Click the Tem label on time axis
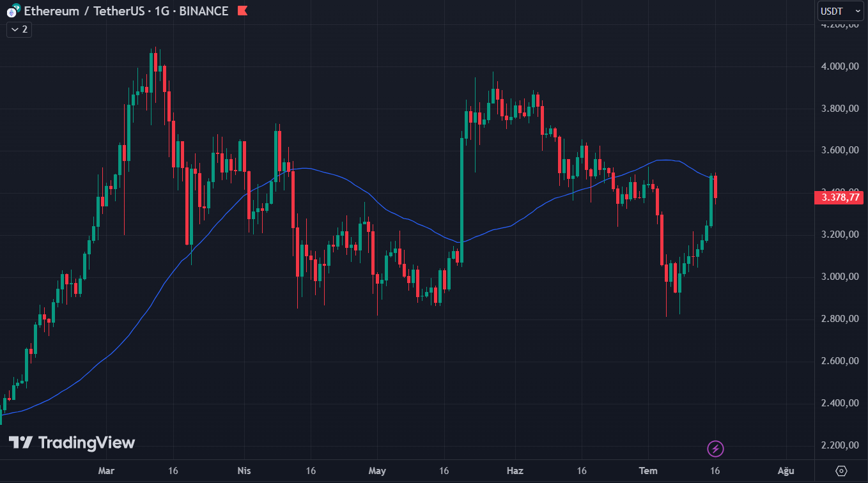Viewport: 868px width, 483px height. [648, 471]
